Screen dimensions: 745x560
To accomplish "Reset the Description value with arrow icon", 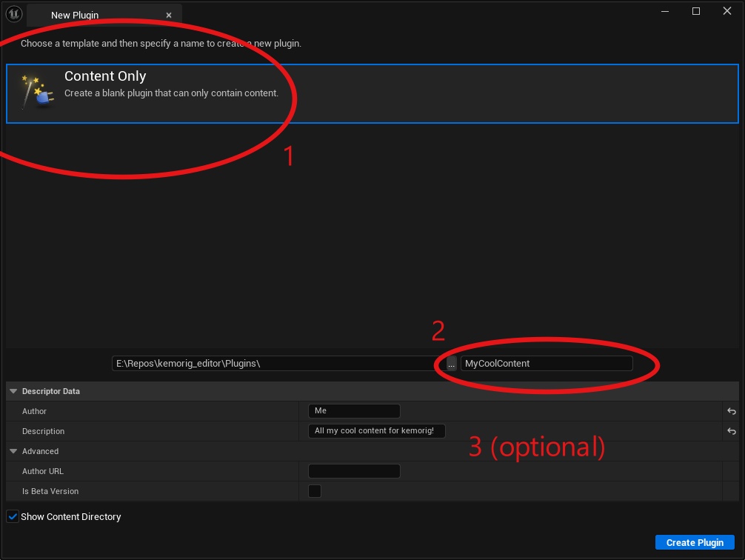I will [x=731, y=431].
